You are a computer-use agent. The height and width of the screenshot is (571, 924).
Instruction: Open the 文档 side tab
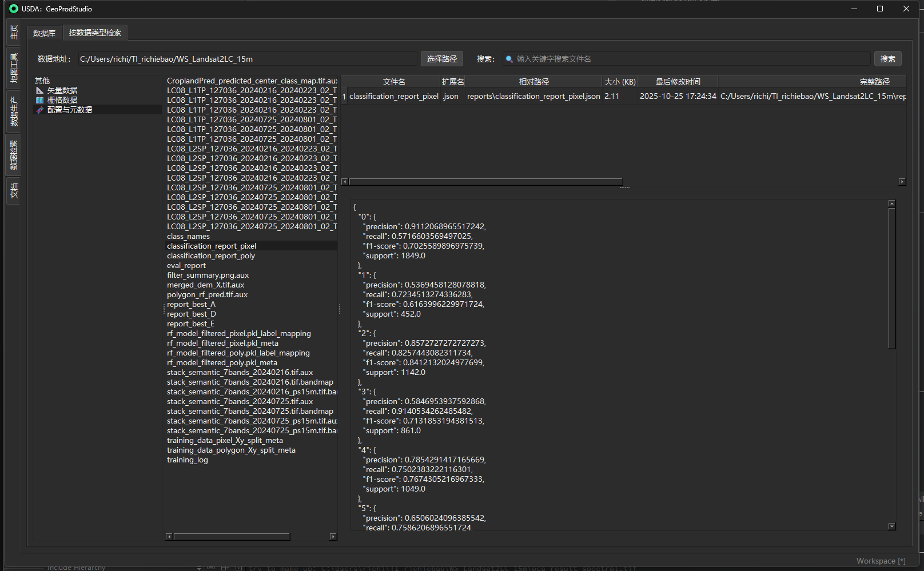coord(14,191)
